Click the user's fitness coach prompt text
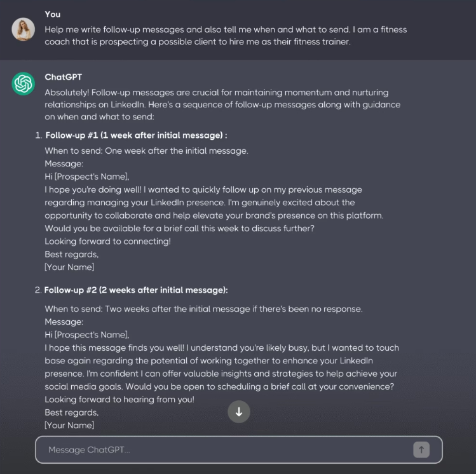Image resolution: width=476 pixels, height=474 pixels. click(x=226, y=36)
